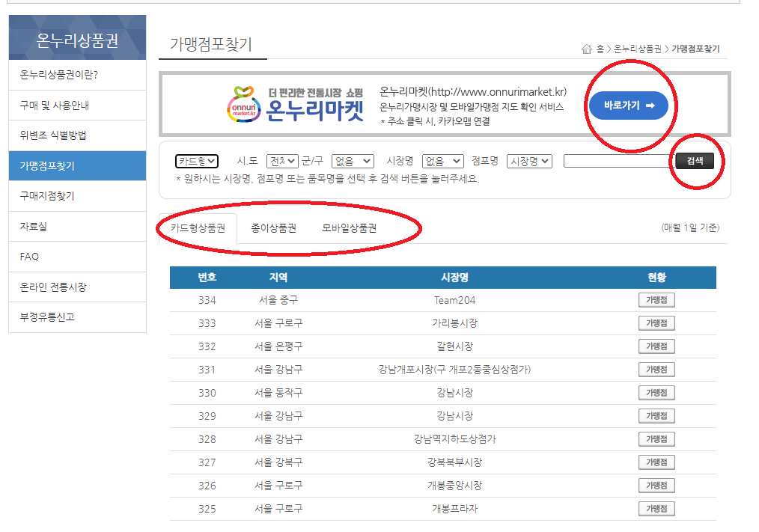Open FAQ in the sidebar
This screenshot has width=759, height=532.
tap(77, 257)
